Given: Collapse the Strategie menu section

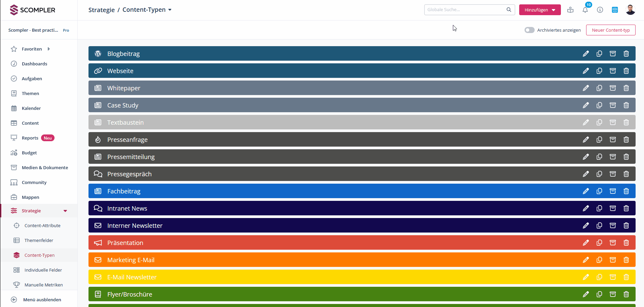Looking at the screenshot, I should [65, 211].
